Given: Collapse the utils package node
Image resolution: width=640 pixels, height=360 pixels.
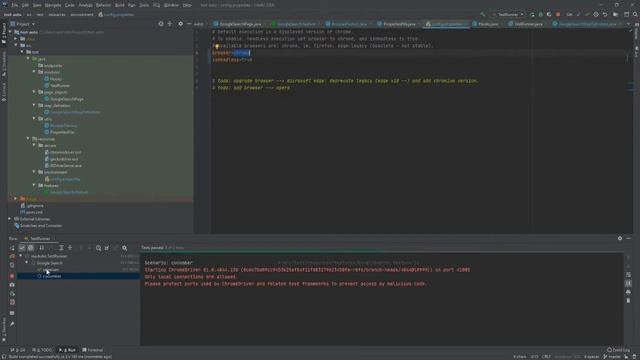Looking at the screenshot, I should pyautogui.click(x=34, y=119).
